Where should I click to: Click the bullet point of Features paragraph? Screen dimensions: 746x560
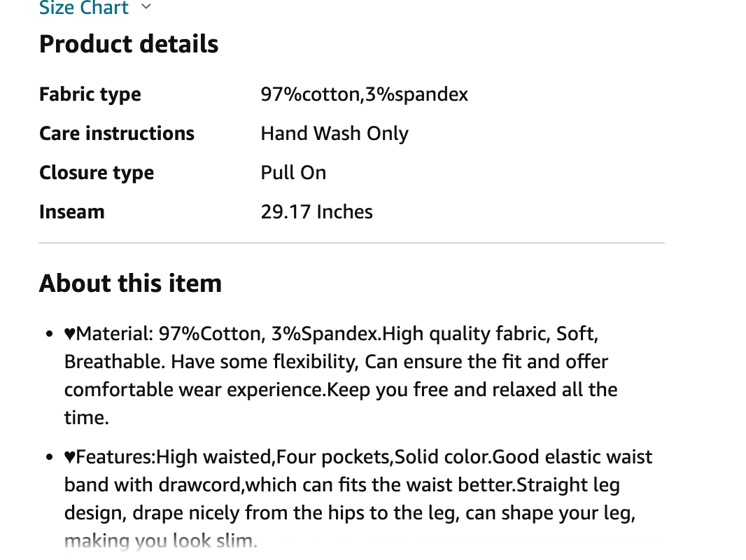[x=49, y=458]
